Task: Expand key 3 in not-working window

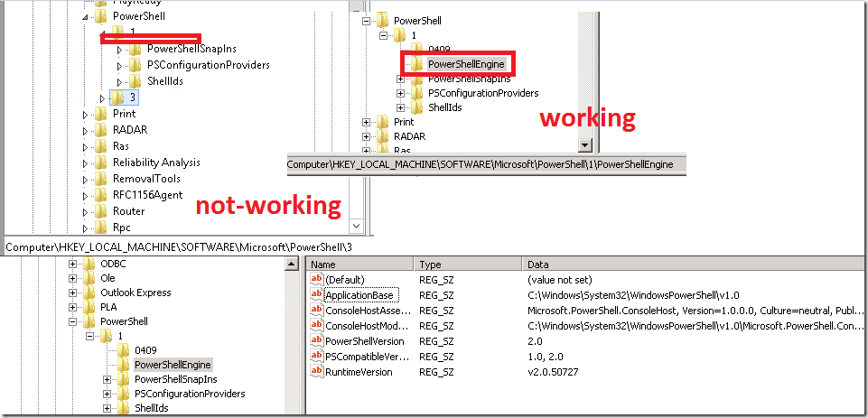Action: coord(102,98)
